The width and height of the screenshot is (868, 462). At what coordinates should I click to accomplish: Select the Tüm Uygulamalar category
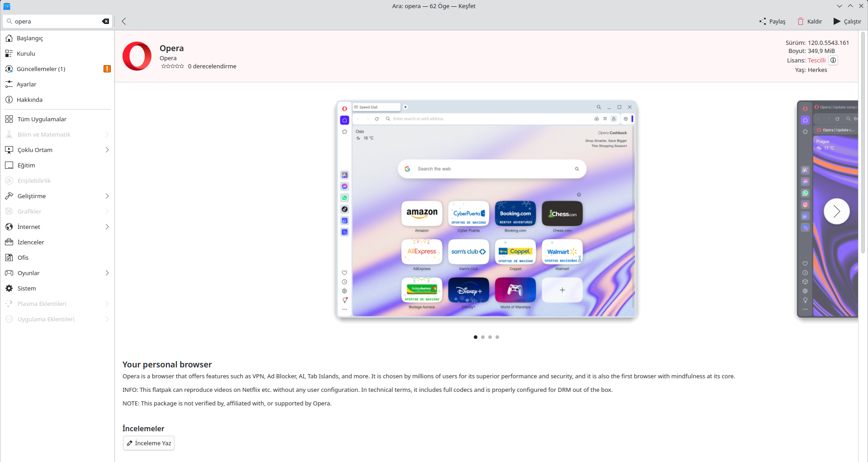(x=57, y=119)
